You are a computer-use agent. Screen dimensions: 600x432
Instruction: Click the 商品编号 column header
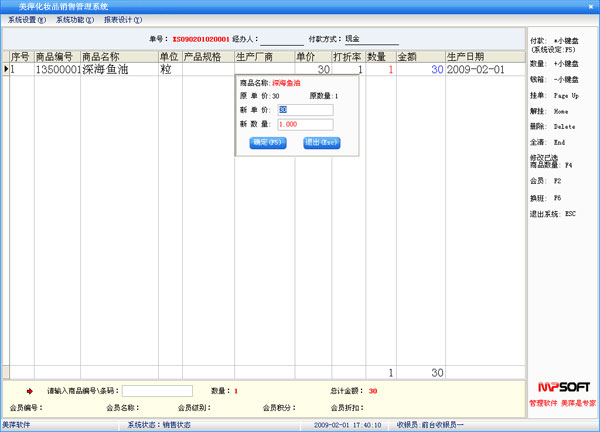[x=57, y=57]
